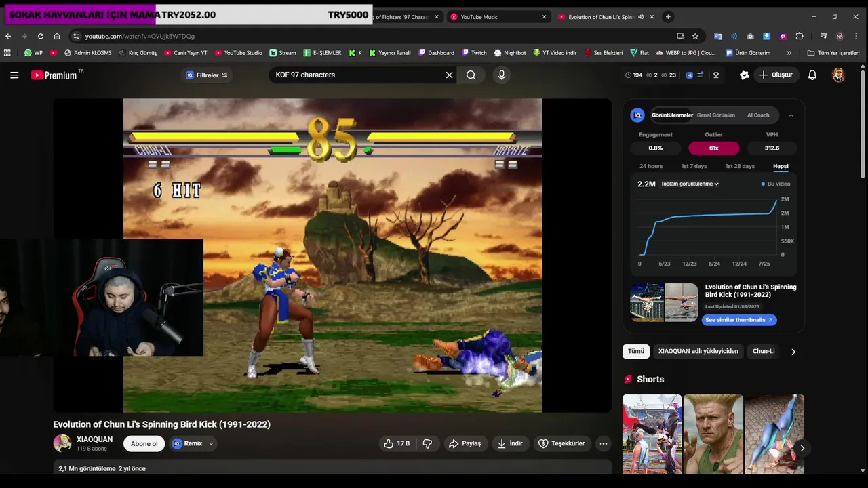Download video with İndir
This screenshot has height=488, width=868.
(510, 443)
